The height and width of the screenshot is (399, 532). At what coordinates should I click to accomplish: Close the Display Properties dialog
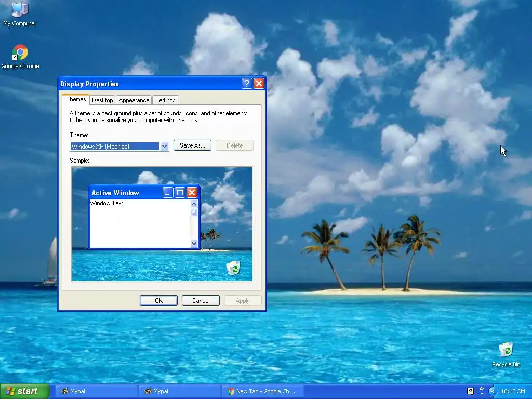tap(259, 84)
